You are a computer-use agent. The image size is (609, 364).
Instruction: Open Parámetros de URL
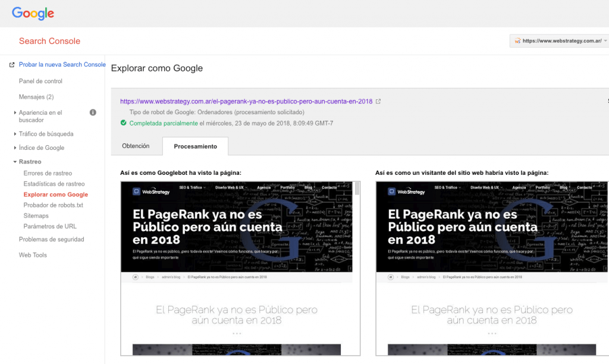[x=50, y=226]
